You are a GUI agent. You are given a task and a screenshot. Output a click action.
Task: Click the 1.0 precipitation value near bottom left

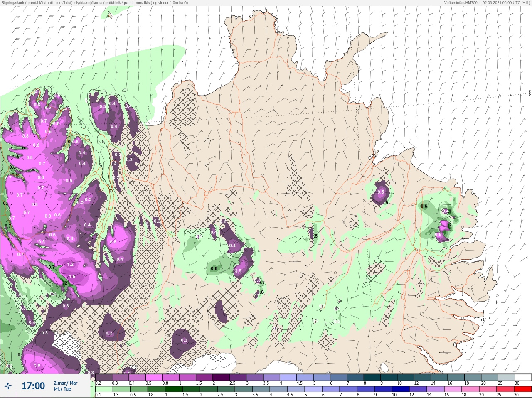[x=37, y=365]
